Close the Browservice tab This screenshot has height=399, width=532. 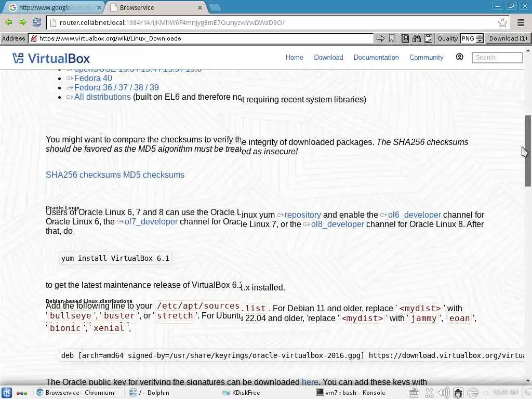pos(200,7)
